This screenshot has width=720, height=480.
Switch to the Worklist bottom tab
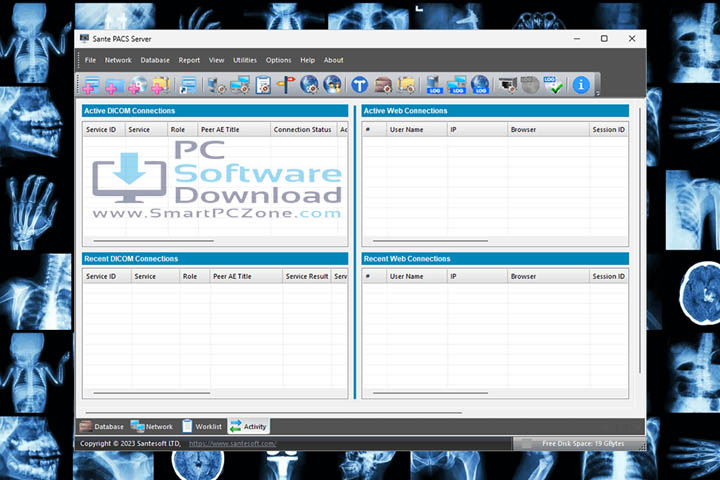tap(202, 427)
